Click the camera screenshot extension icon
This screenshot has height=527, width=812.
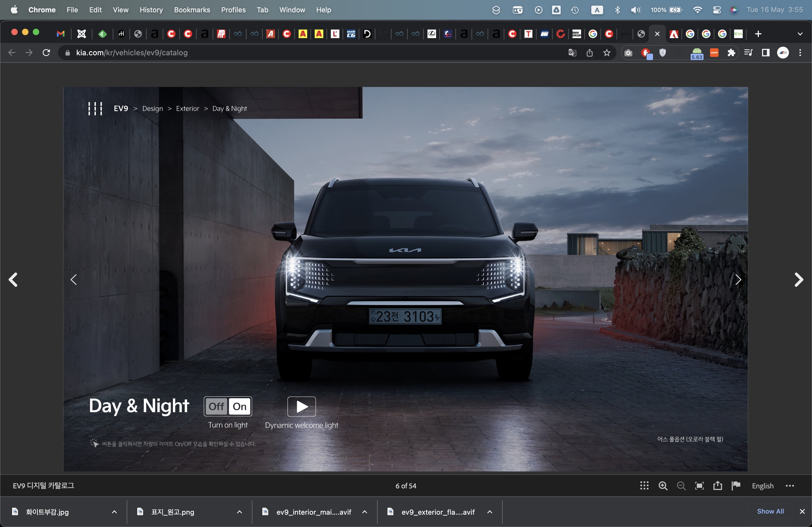click(628, 53)
